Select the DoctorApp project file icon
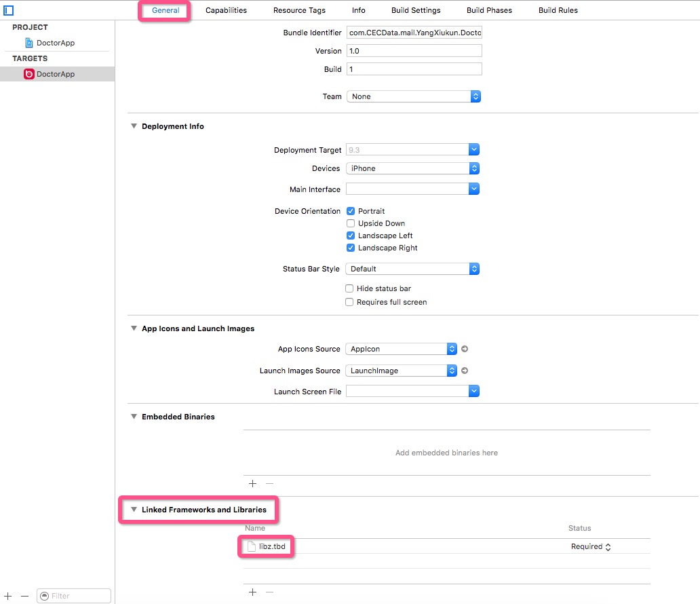Image resolution: width=700 pixels, height=604 pixels. tap(29, 43)
